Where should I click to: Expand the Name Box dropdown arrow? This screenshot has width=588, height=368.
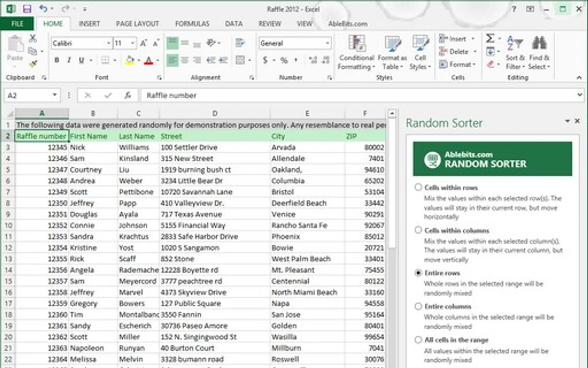click(x=54, y=95)
